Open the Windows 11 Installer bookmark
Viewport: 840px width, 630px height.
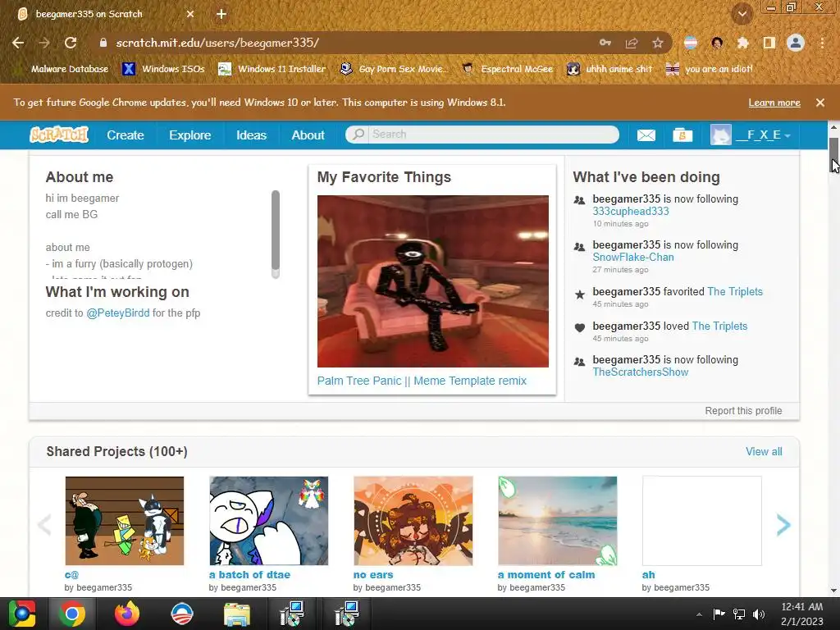(x=272, y=69)
